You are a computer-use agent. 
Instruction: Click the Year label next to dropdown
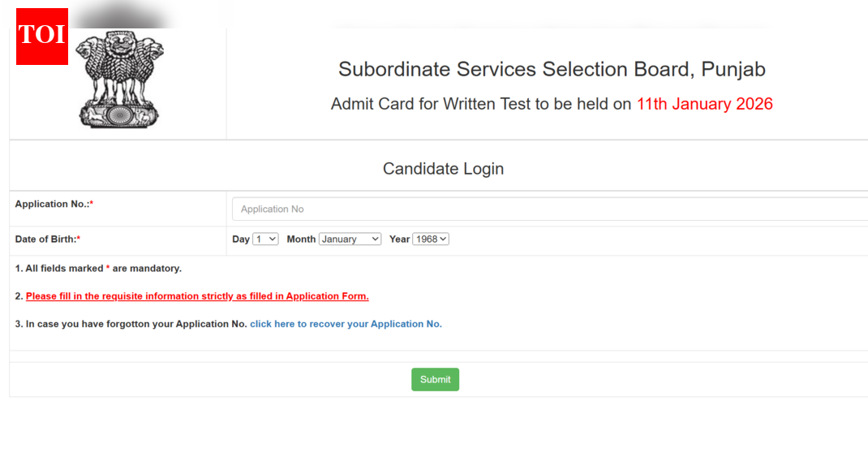click(x=399, y=239)
